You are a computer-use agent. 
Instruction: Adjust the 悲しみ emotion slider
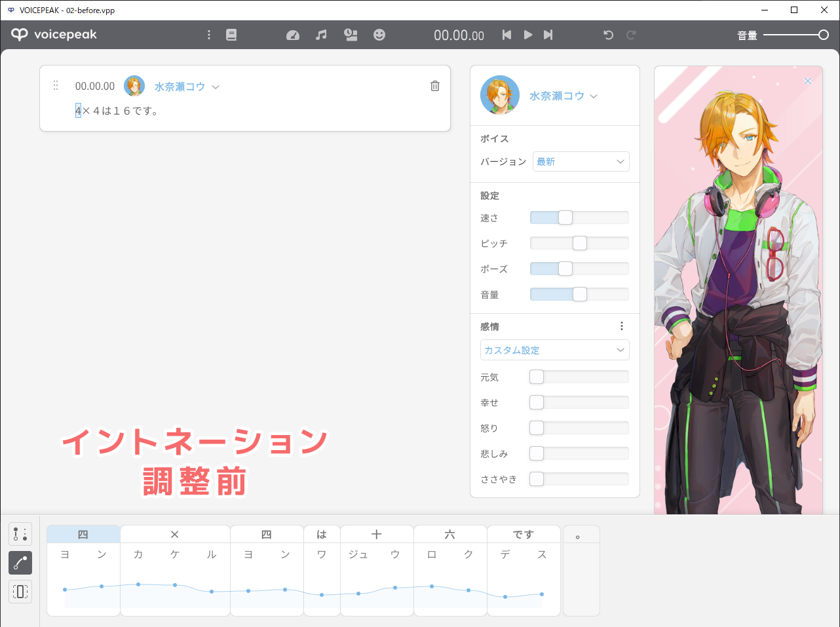click(579, 453)
